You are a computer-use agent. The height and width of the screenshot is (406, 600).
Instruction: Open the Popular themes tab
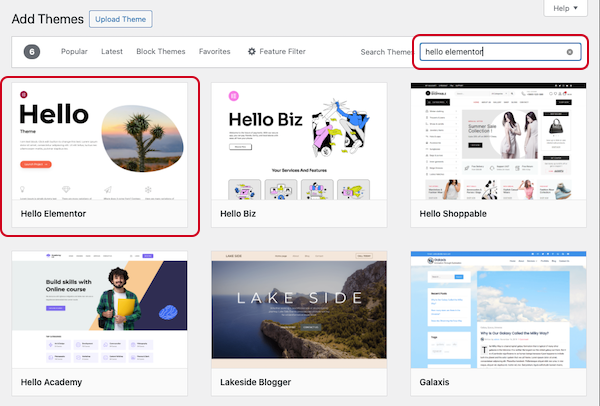74,52
